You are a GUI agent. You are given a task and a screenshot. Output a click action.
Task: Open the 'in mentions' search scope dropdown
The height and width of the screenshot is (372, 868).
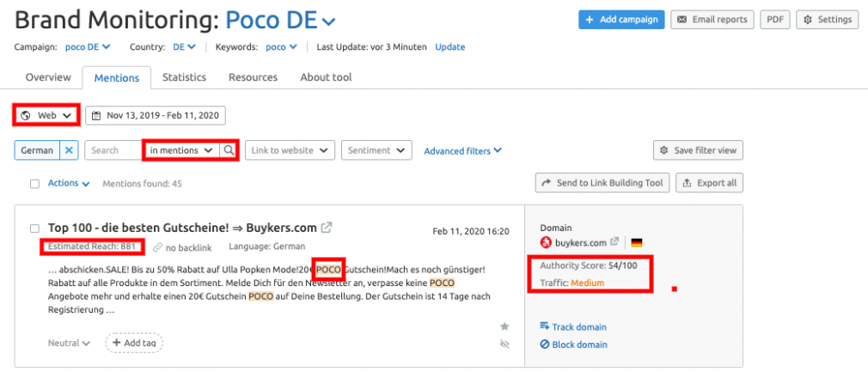181,150
